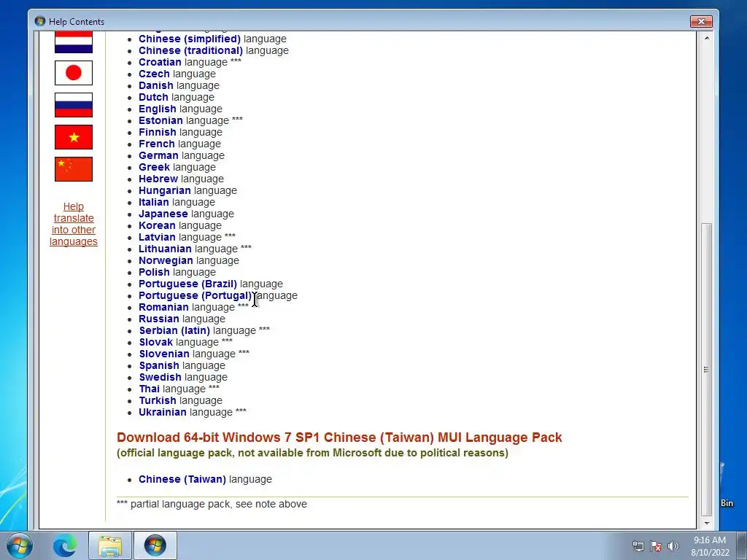Launch Microsoft Edge from the taskbar
This screenshot has height=560, width=747.
[x=65, y=545]
